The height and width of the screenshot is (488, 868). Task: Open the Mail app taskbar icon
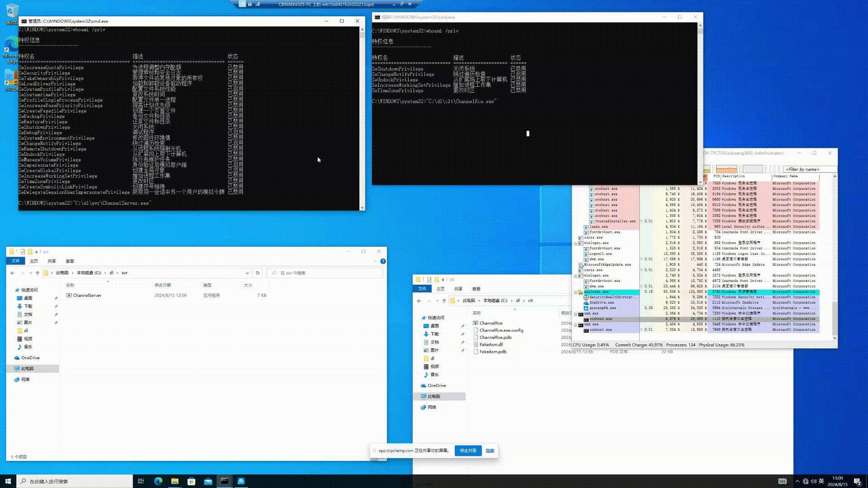pos(208,481)
